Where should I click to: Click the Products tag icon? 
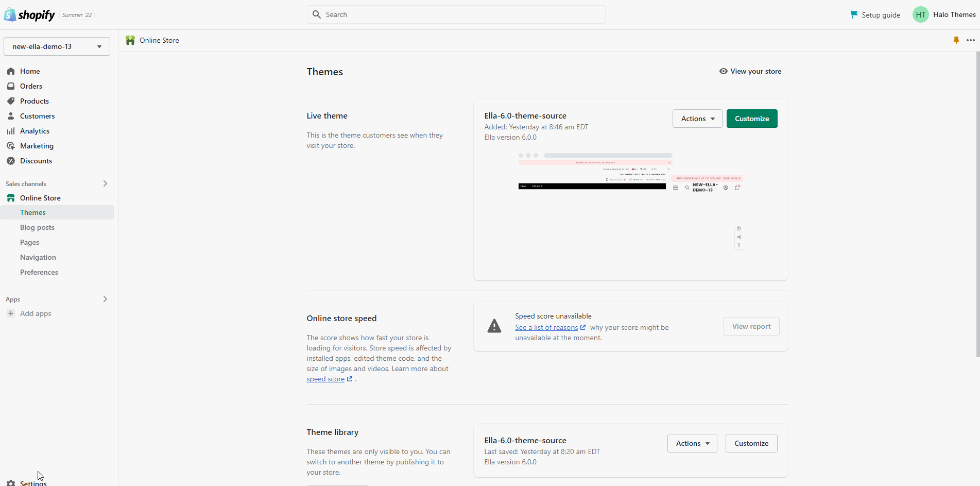[x=11, y=101]
